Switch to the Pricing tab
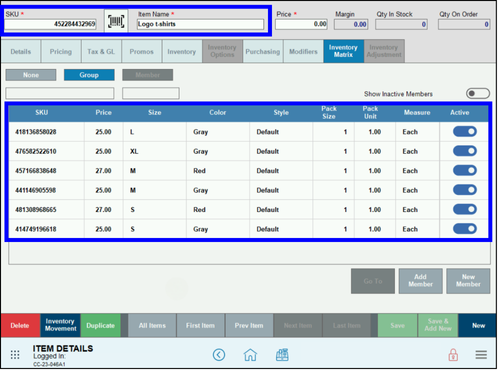 61,51
